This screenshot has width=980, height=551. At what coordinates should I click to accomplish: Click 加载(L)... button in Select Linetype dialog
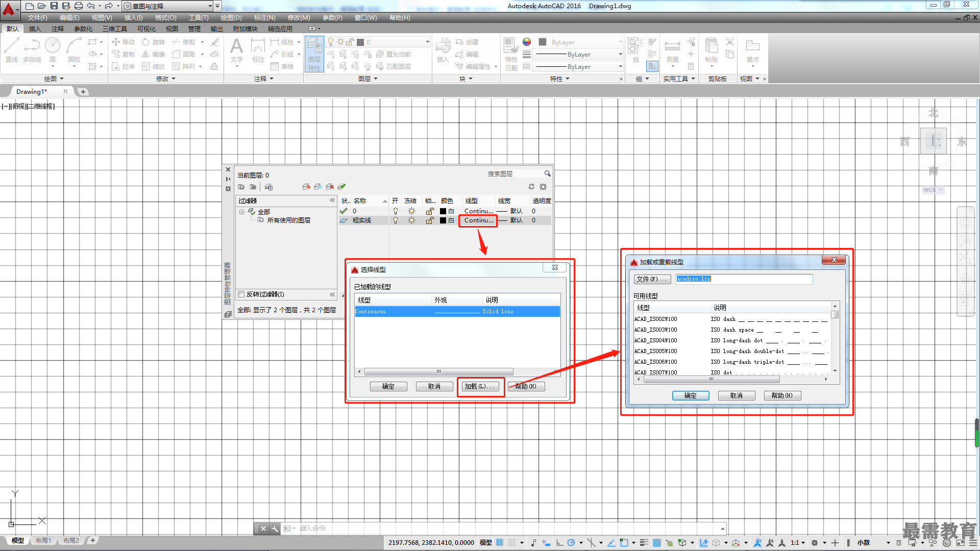pos(480,386)
